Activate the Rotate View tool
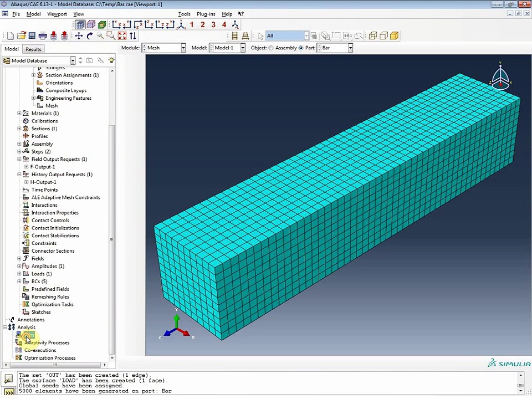 (90, 35)
